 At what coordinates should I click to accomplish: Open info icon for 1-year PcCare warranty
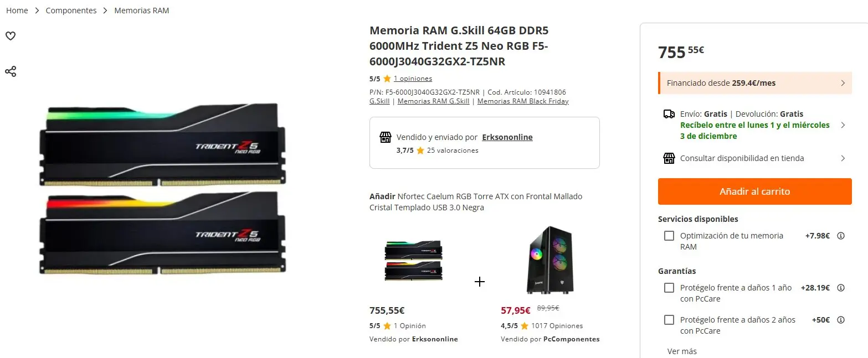(x=840, y=288)
